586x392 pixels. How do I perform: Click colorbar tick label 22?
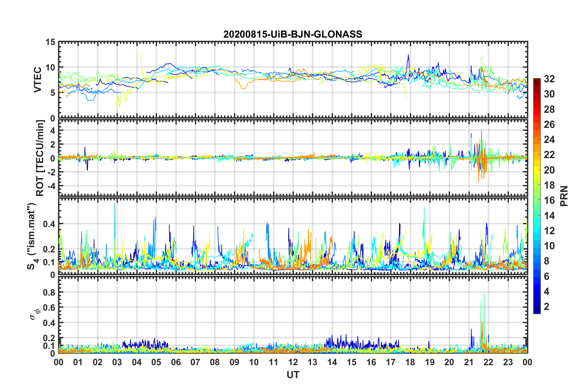[x=549, y=155]
